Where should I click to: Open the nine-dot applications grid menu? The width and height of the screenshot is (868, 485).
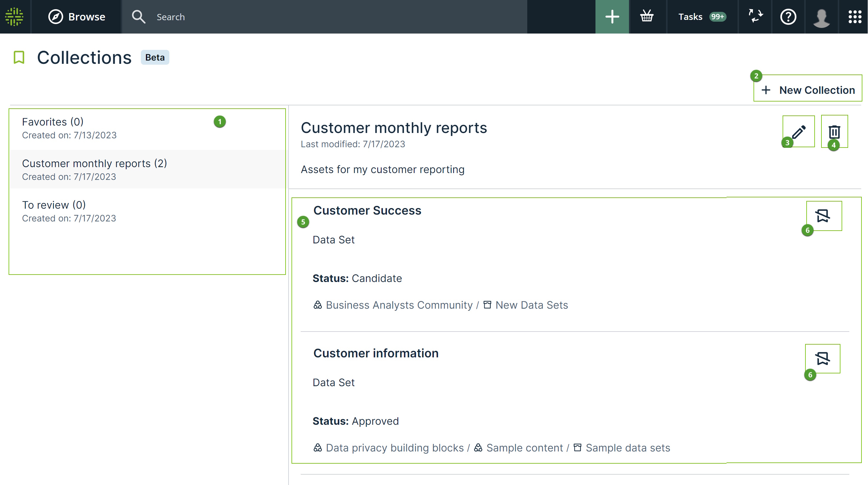(x=855, y=17)
